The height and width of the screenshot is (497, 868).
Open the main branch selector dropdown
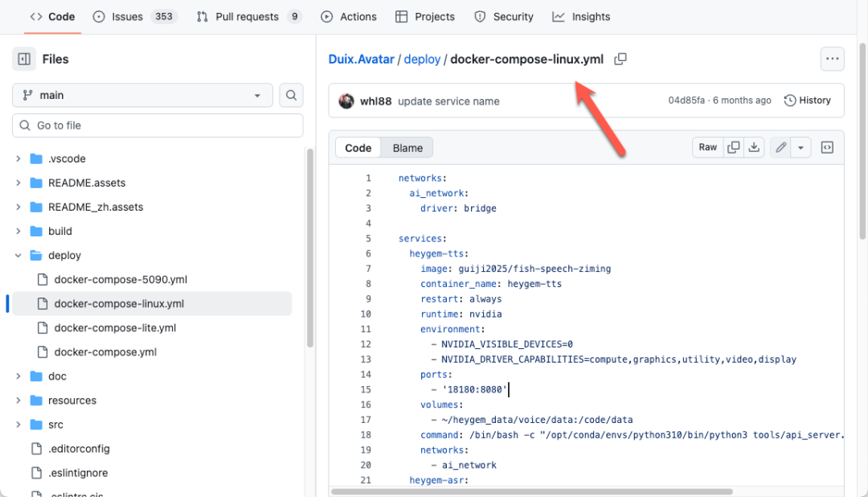142,95
